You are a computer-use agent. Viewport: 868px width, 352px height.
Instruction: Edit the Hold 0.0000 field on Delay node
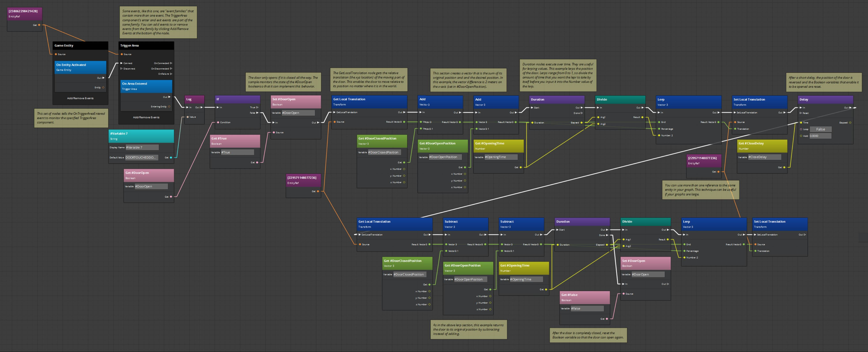(x=821, y=136)
